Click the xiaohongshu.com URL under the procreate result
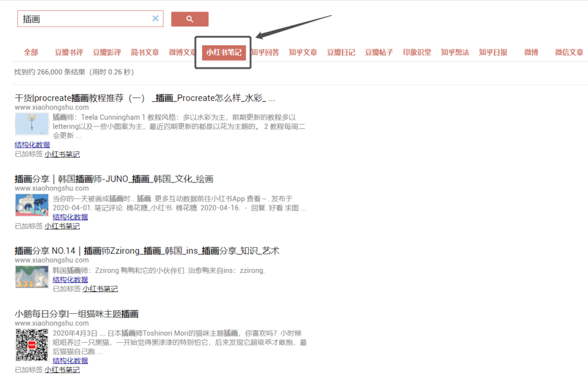 [52, 108]
